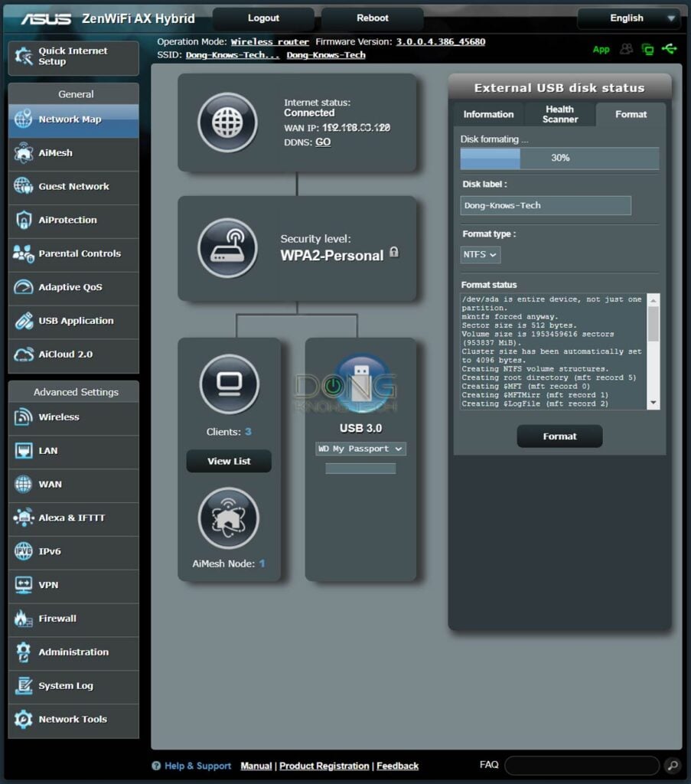Image resolution: width=691 pixels, height=784 pixels.
Task: Click the Network Map globe icon
Action: click(23, 119)
